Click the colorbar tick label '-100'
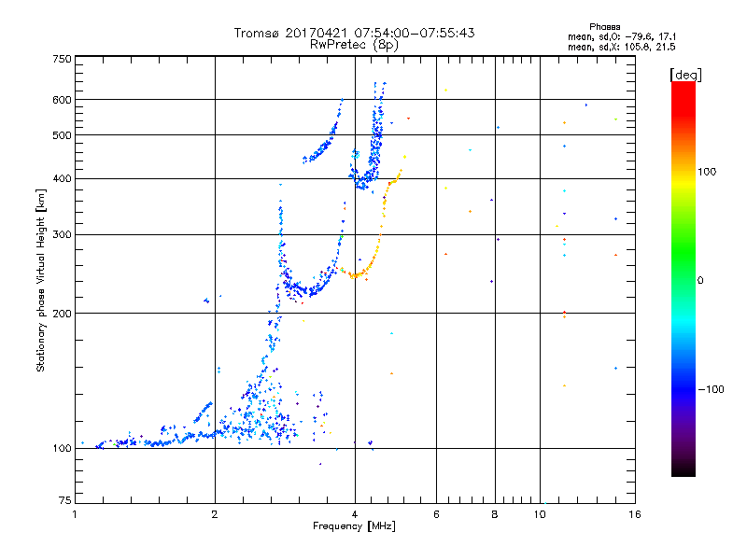 712,389
